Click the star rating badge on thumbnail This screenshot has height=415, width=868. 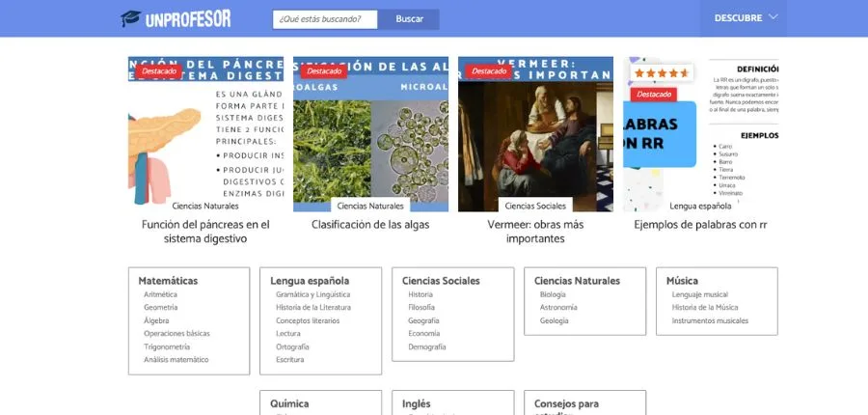click(x=662, y=73)
